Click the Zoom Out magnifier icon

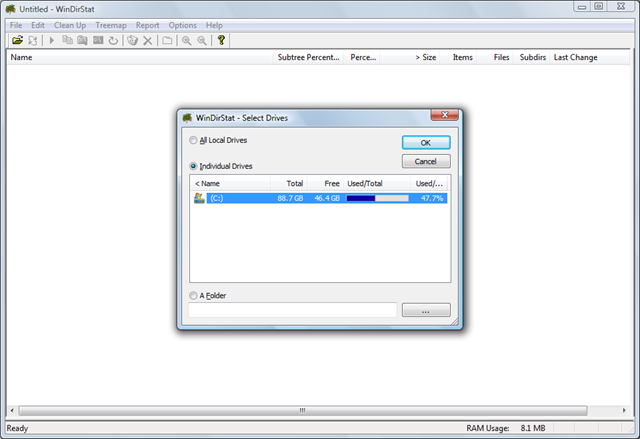tap(202, 40)
